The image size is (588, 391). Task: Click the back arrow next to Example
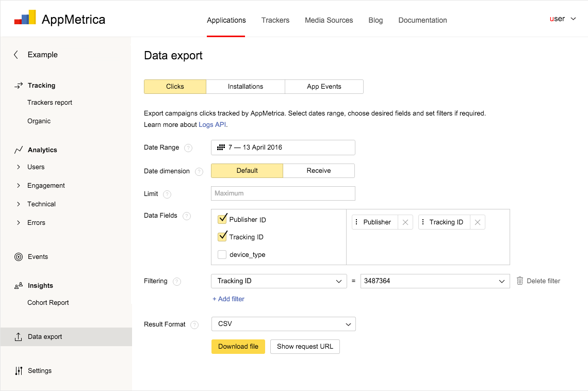tap(16, 55)
